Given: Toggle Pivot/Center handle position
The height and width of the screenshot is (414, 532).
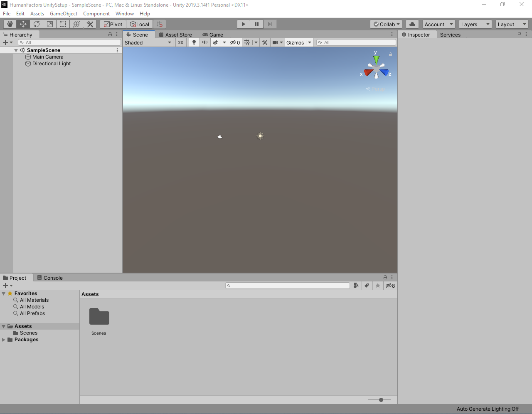Looking at the screenshot, I should tap(113, 24).
